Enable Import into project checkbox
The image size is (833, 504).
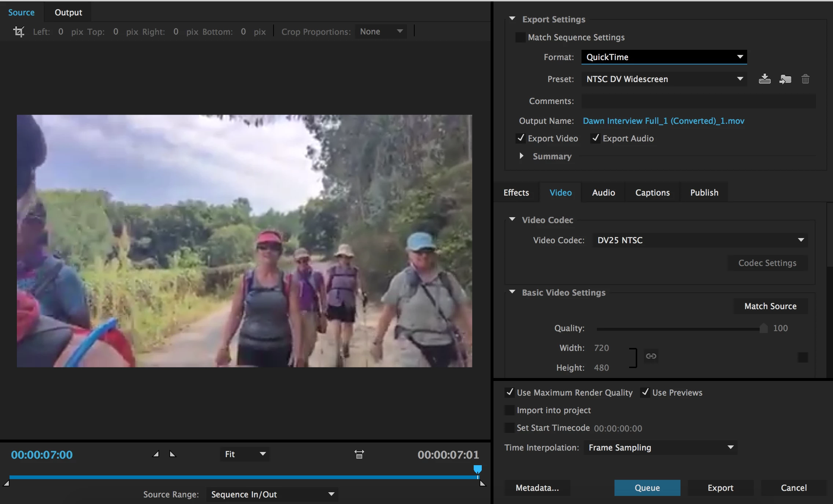(510, 410)
